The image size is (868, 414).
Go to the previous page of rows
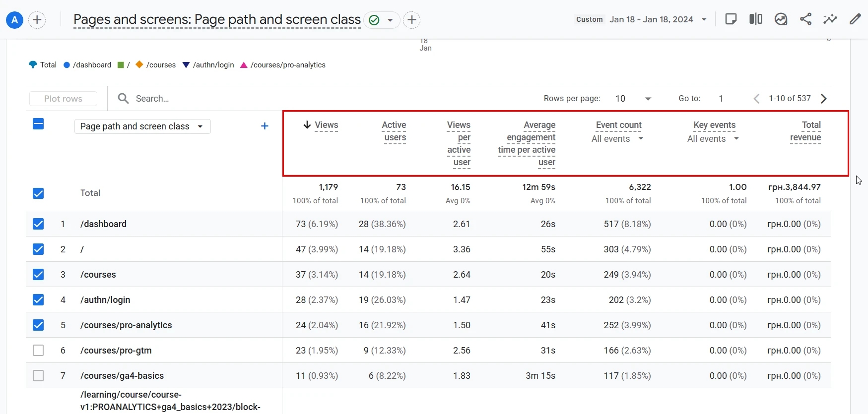coord(756,99)
